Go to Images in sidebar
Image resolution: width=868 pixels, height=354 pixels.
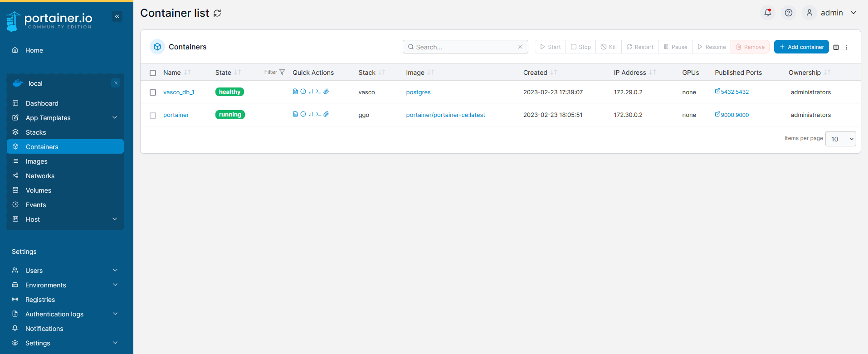pyautogui.click(x=37, y=161)
